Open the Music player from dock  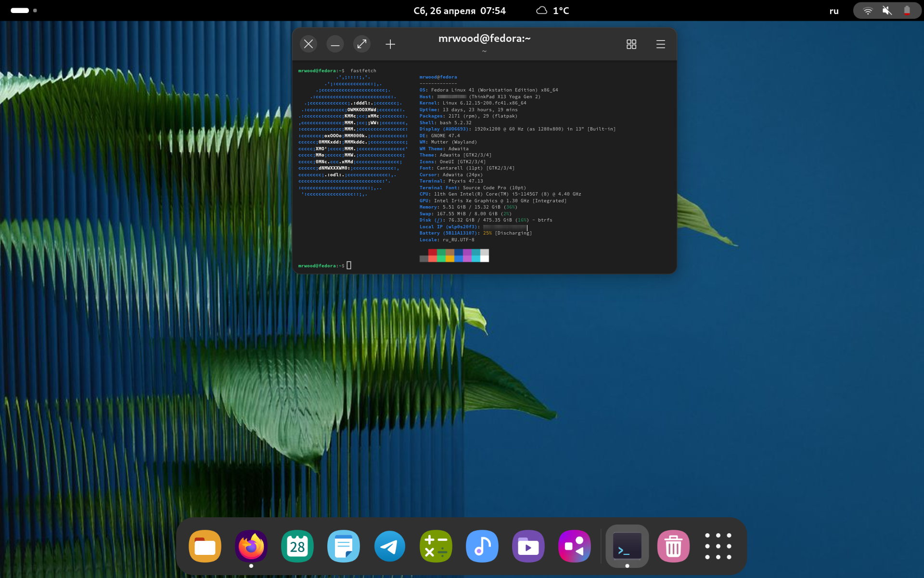(x=482, y=546)
